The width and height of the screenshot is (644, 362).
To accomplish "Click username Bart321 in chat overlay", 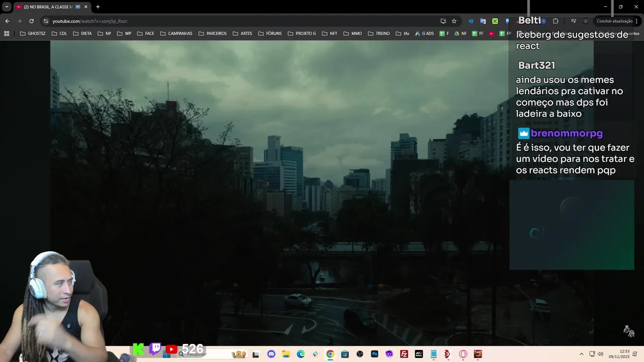I will [x=536, y=65].
